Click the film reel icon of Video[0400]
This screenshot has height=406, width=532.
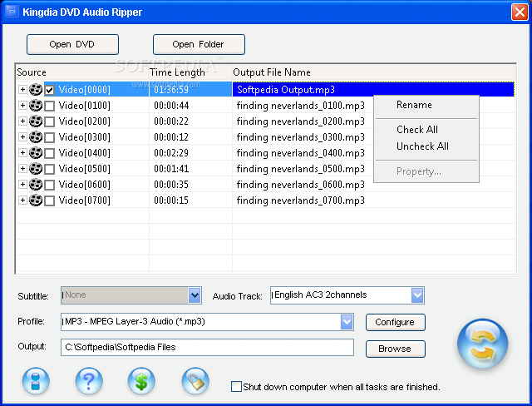coord(36,153)
